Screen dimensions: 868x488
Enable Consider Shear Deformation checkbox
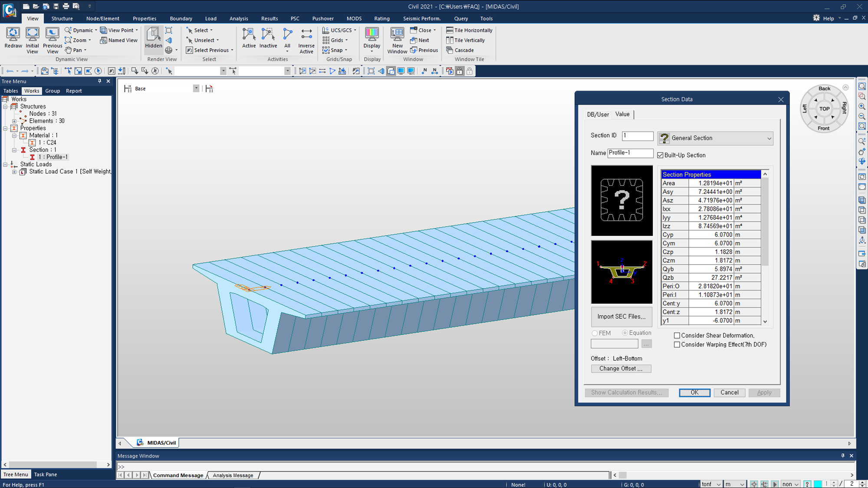click(x=677, y=336)
